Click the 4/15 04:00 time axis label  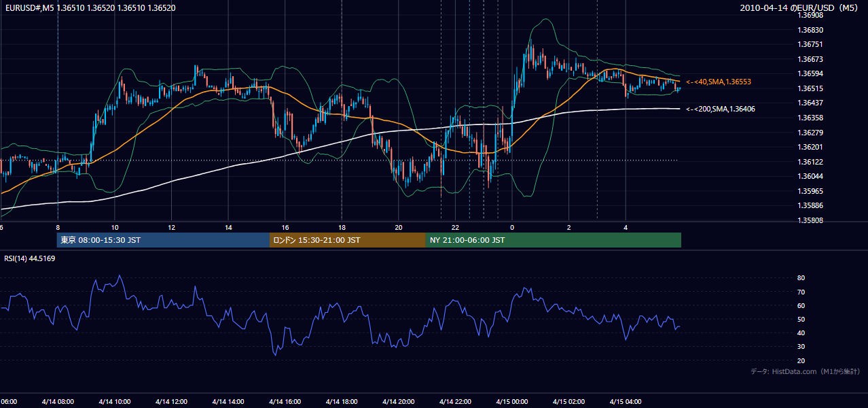pyautogui.click(x=626, y=401)
